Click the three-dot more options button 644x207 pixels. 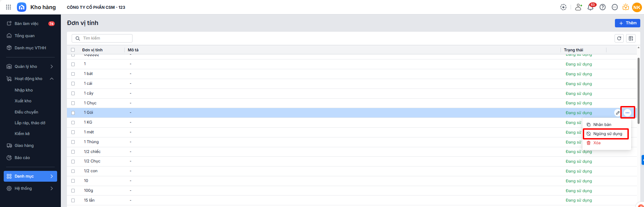627,113
